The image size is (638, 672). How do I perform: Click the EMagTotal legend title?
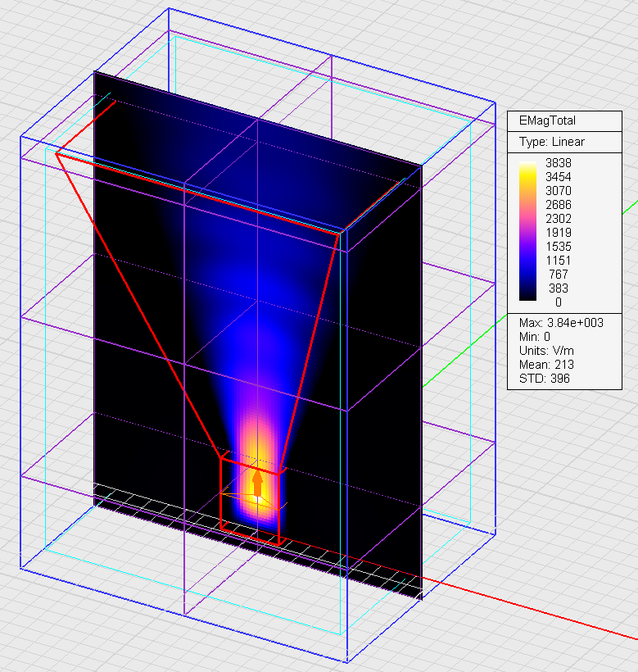click(x=547, y=120)
